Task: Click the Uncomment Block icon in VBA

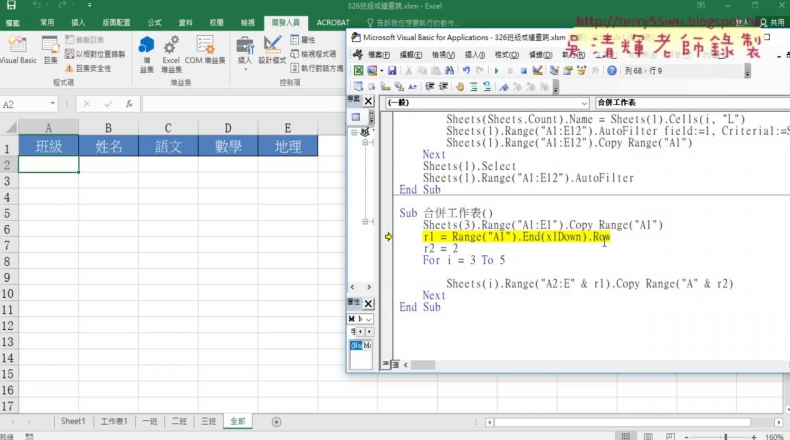Action: (487, 87)
